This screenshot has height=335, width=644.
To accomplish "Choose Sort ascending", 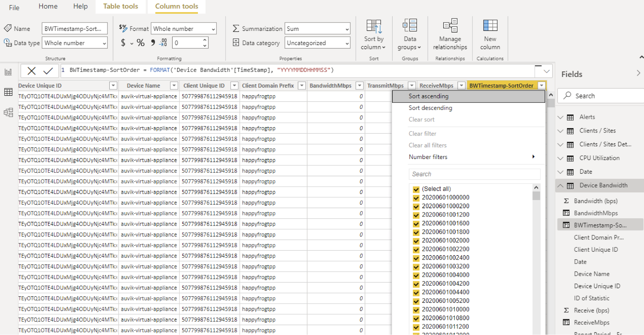I will coord(468,96).
